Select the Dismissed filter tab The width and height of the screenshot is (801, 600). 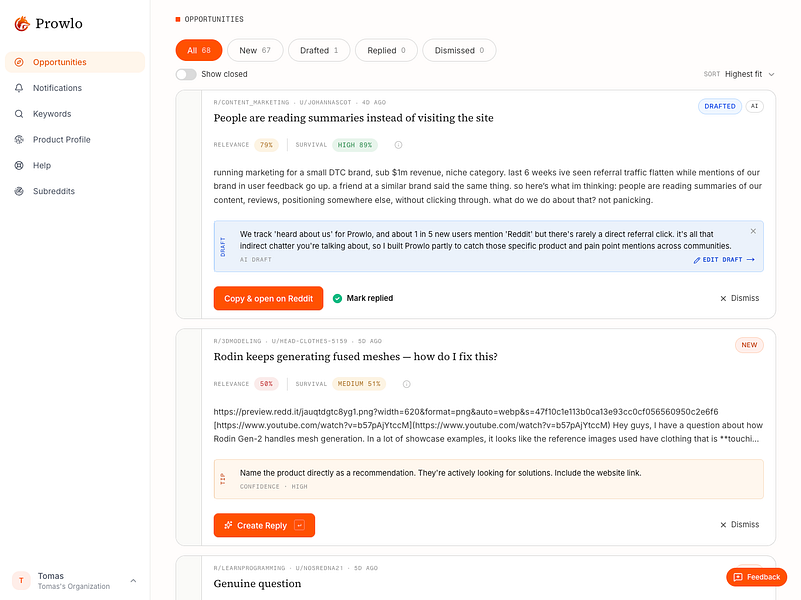click(459, 51)
